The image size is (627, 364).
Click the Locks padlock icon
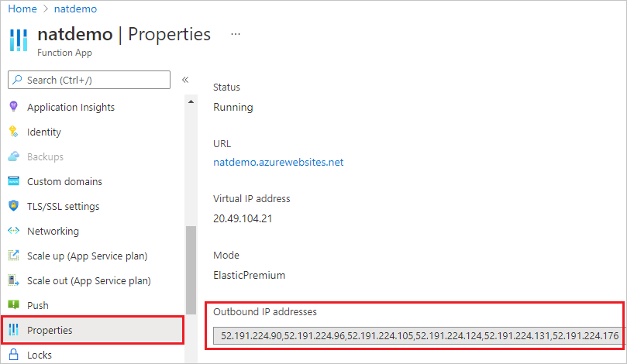click(14, 355)
